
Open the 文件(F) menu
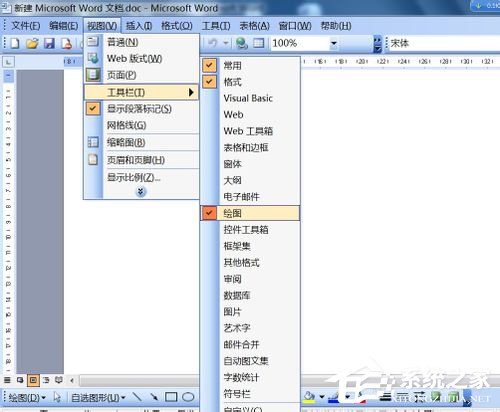[26, 26]
